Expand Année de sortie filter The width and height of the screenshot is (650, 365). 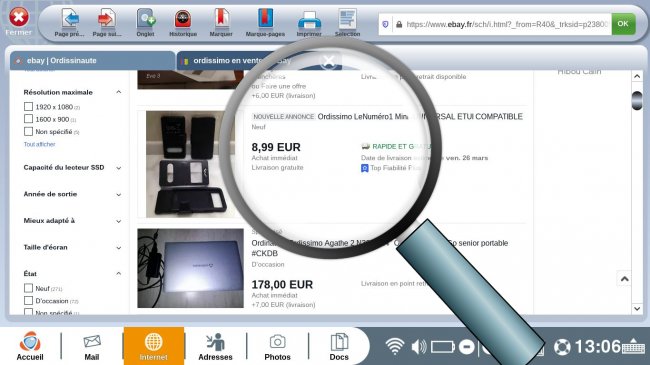point(119,195)
